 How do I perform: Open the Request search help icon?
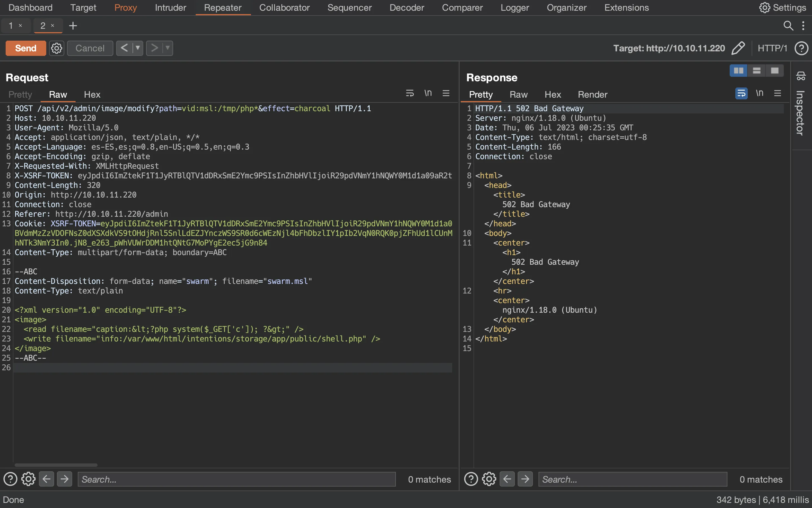(x=10, y=479)
